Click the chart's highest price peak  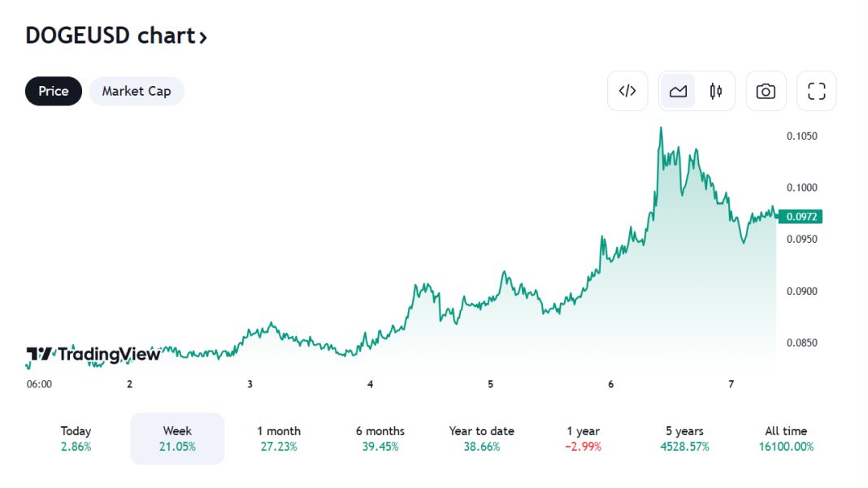click(x=661, y=128)
